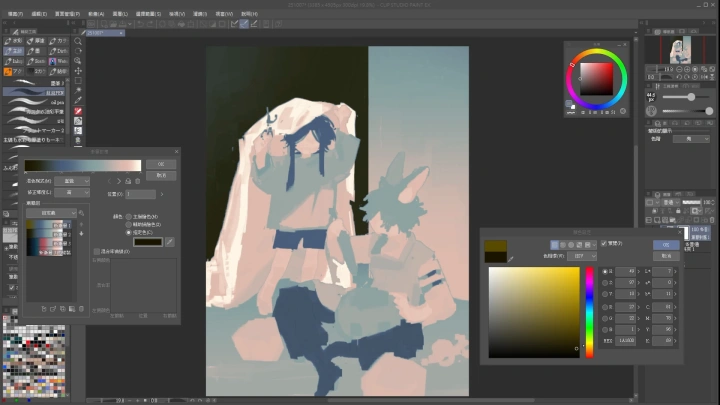Expand the blending method dropdown in gradient dialog

tap(70, 181)
